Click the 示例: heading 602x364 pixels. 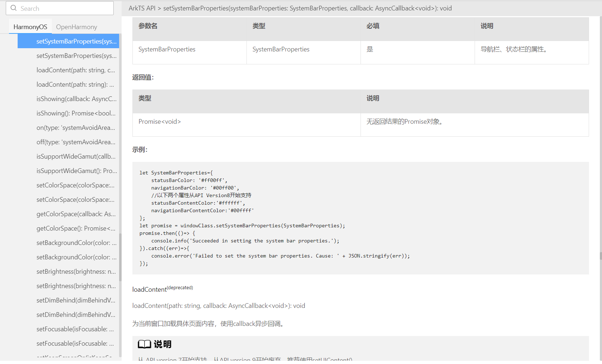pyautogui.click(x=140, y=150)
